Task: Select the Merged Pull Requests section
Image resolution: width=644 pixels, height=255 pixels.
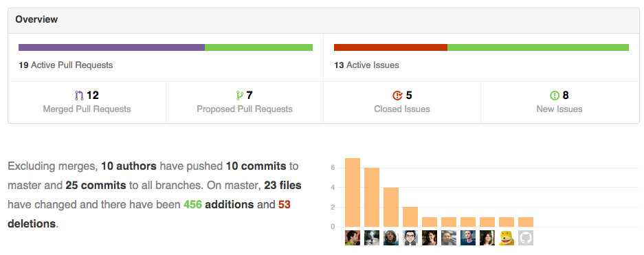Action: pos(87,102)
